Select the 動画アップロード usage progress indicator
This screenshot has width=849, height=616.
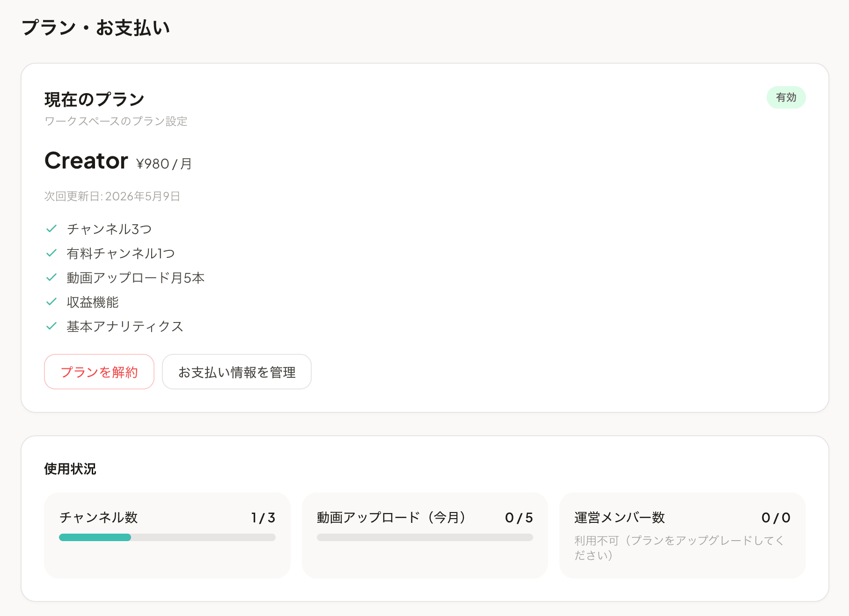[x=424, y=537]
